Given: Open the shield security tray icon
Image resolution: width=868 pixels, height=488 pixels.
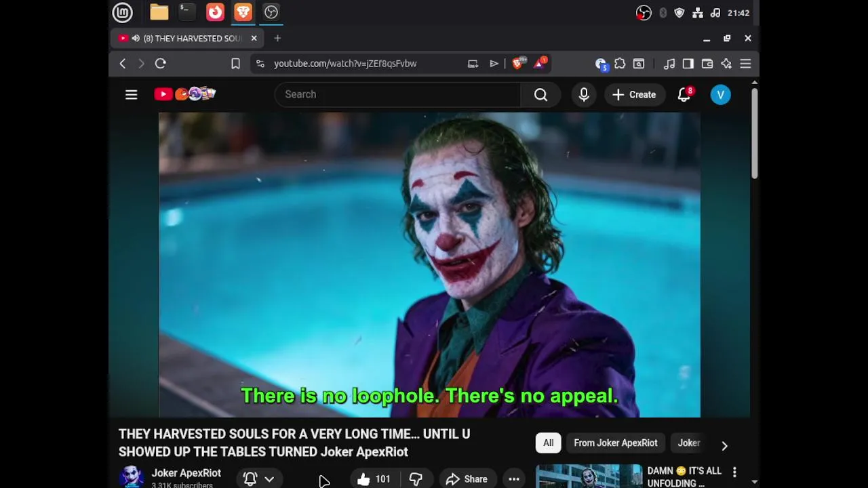Looking at the screenshot, I should click(679, 13).
